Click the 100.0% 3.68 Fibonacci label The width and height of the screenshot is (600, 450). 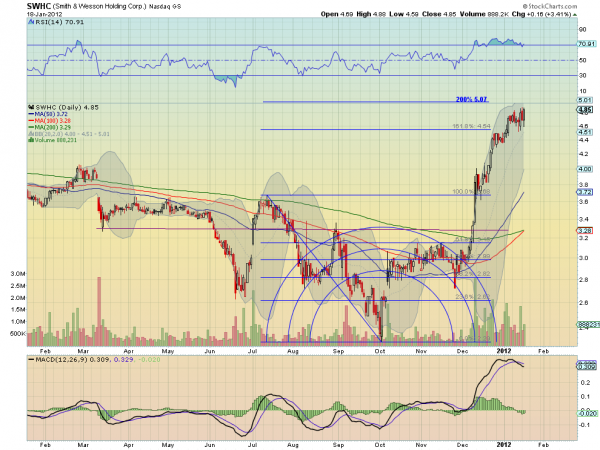(471, 192)
